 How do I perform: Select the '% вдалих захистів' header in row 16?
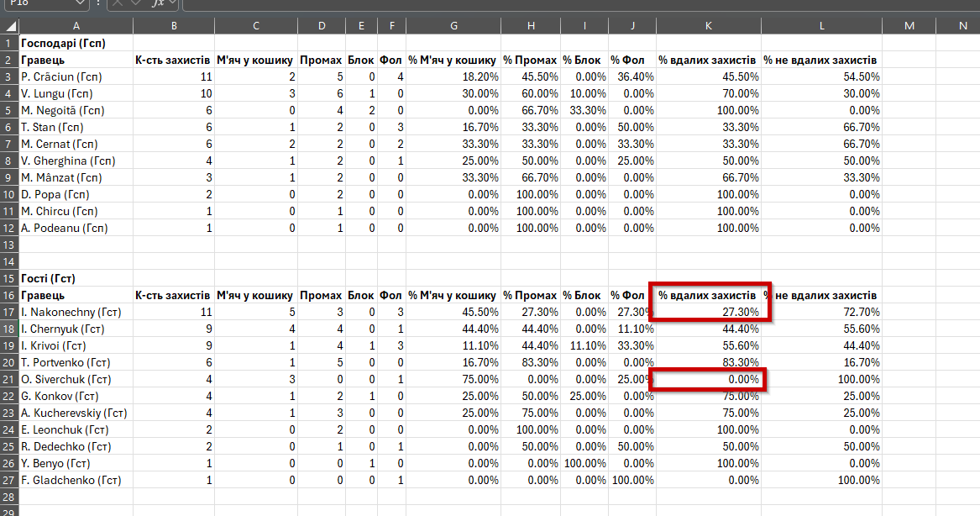[x=708, y=295]
